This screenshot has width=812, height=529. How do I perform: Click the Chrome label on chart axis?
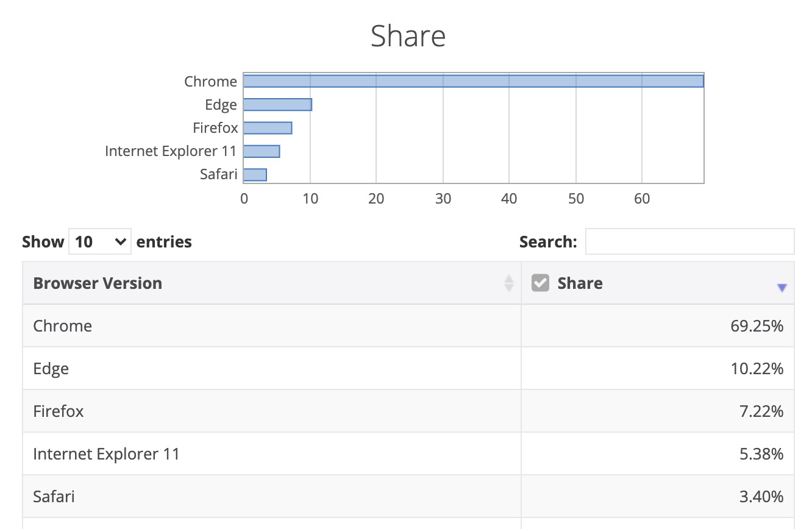[210, 82]
